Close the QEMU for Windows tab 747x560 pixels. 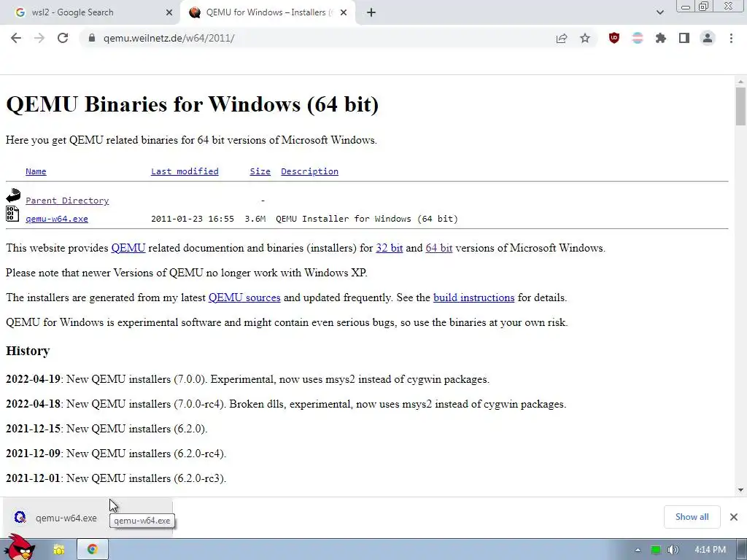(x=343, y=12)
